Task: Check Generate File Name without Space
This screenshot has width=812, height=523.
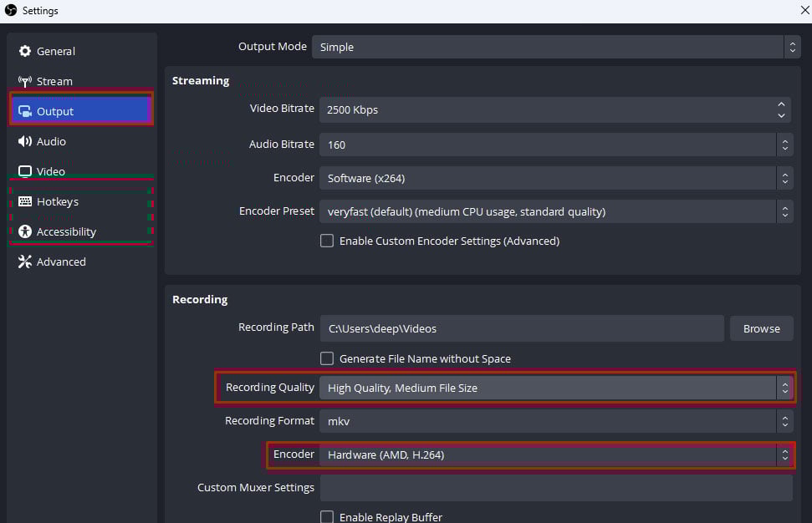Action: click(328, 359)
